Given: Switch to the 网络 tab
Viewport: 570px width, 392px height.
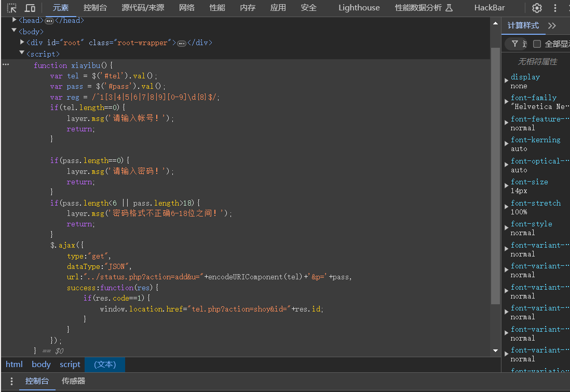Looking at the screenshot, I should tap(186, 8).
